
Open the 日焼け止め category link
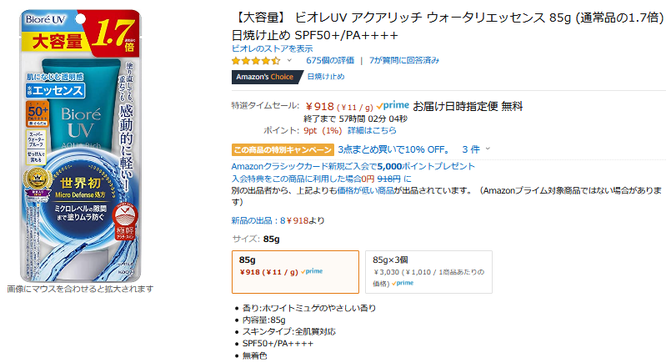pos(326,76)
